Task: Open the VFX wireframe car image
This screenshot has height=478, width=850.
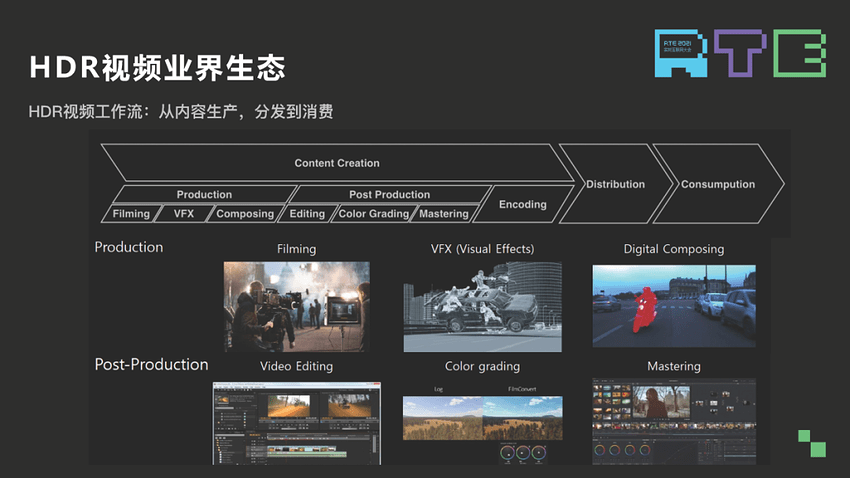Action: click(x=482, y=306)
